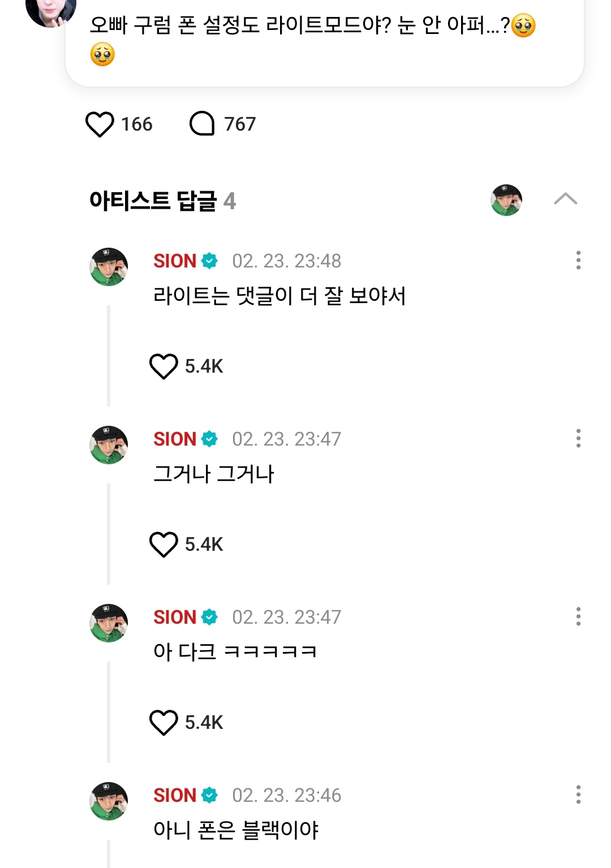Screen dimensions: 611x868
Task: Open more options for 23:48 reply
Action: point(578,260)
